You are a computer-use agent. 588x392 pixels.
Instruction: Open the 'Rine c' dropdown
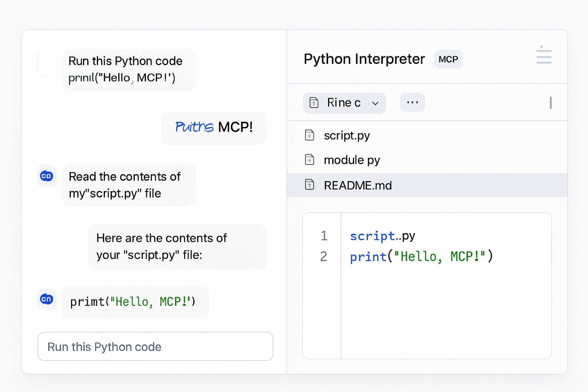tap(344, 103)
